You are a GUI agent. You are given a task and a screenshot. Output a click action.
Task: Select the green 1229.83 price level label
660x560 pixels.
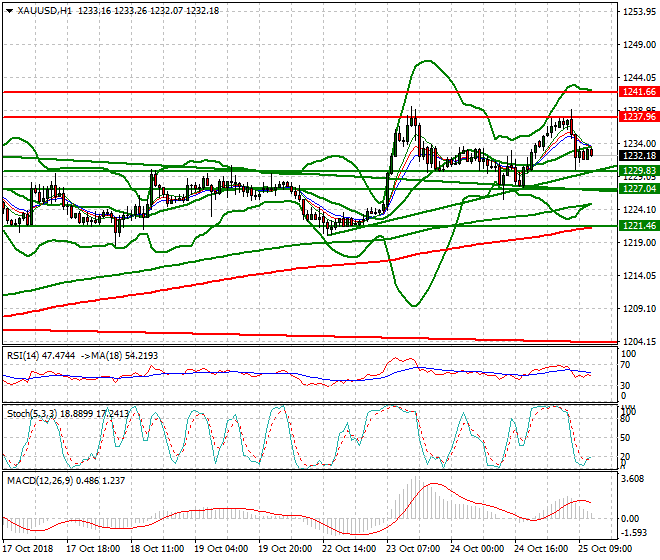pos(639,171)
